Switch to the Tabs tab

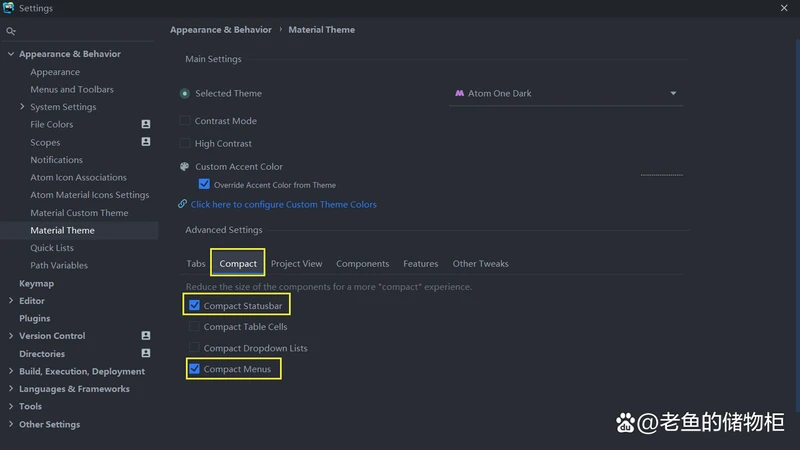tap(195, 264)
